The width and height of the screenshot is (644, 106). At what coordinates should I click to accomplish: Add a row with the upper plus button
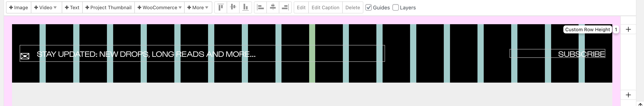(628, 29)
